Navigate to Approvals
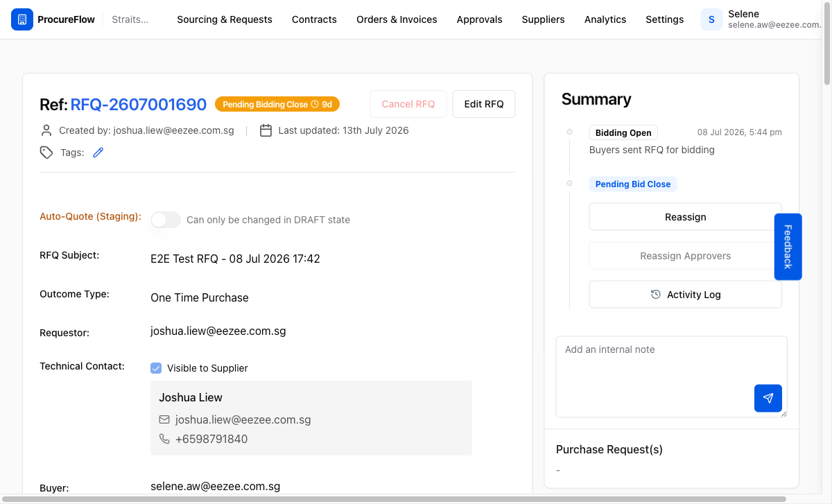Viewport: 832px width, 504px height. pos(479,19)
